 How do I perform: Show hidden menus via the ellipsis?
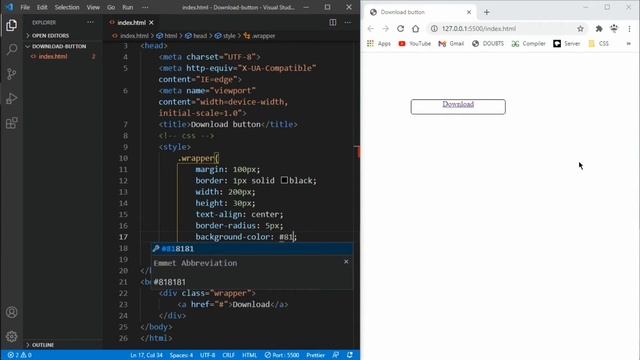[x=145, y=7]
